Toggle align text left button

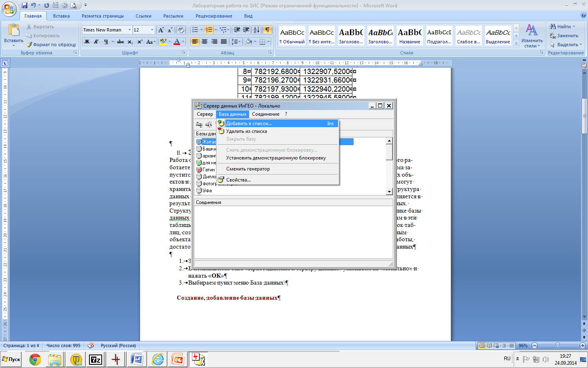195,42
